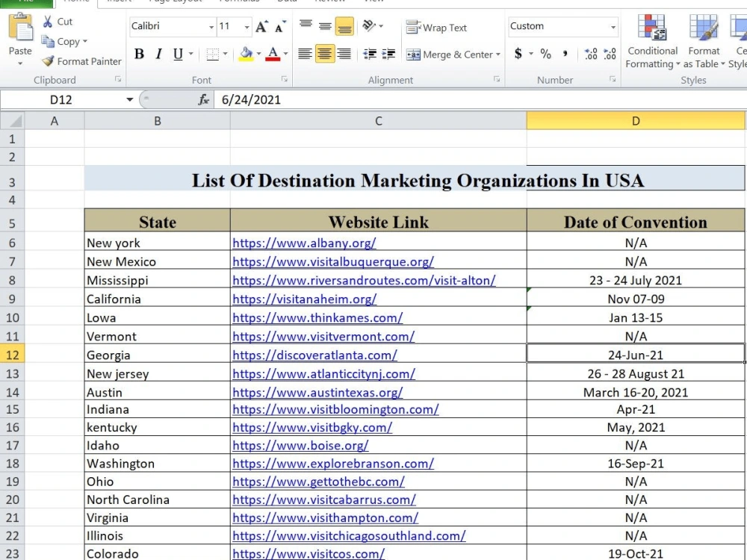Click the Grow Font icon
Viewport: 747px width, 560px height.
(261, 27)
